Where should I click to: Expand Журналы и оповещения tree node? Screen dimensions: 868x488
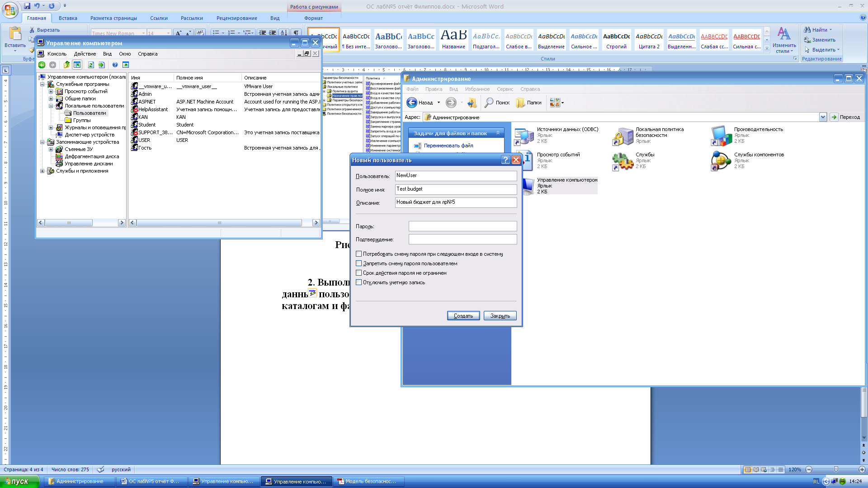(51, 127)
